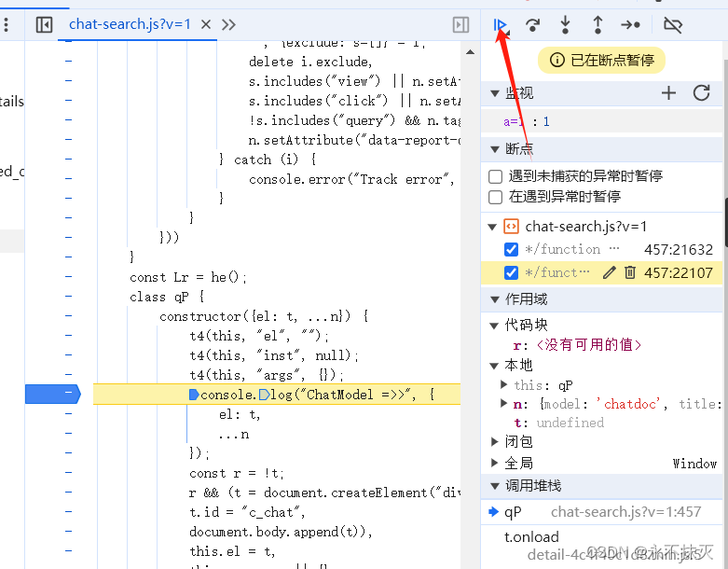Viewport: 728px width, 569px height.
Task: Click the t.id = "c_chat" line
Action: coord(247,512)
